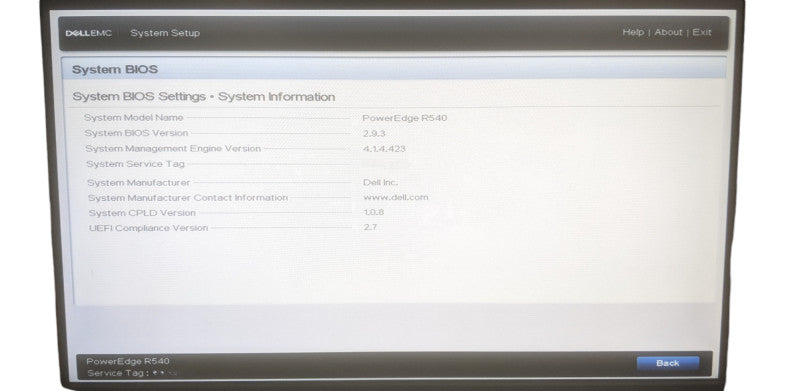Select CPLD version value 1.0.8
800x391 pixels.
click(374, 212)
